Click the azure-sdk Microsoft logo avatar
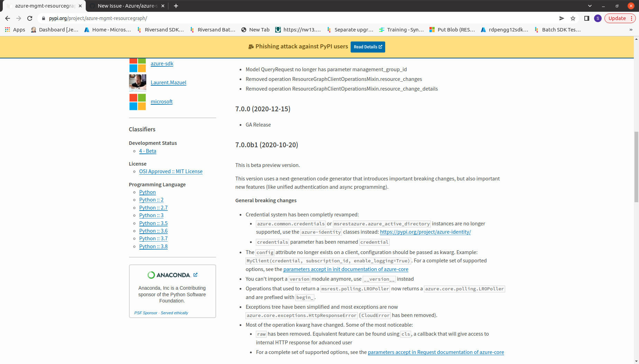 [137, 65]
